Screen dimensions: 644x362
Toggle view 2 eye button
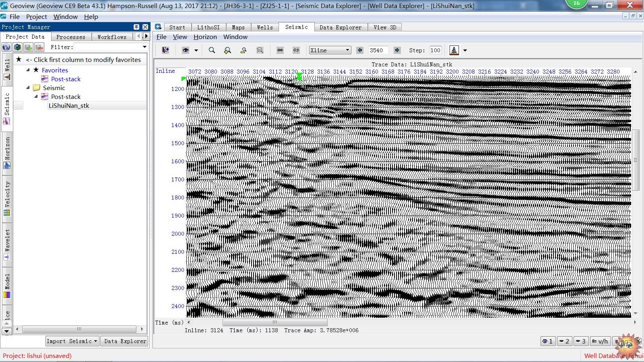564,341
